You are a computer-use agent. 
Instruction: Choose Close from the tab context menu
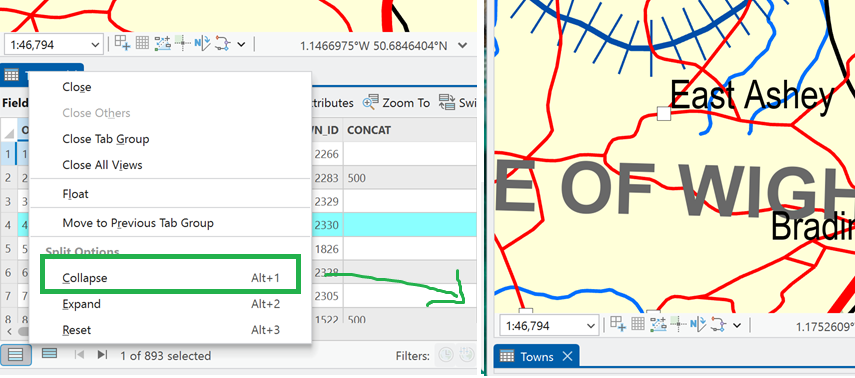pyautogui.click(x=77, y=87)
